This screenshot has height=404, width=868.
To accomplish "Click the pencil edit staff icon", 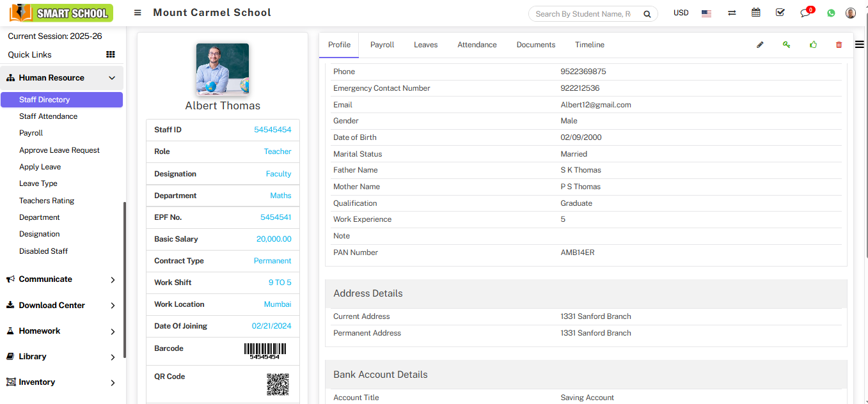I will pyautogui.click(x=760, y=45).
